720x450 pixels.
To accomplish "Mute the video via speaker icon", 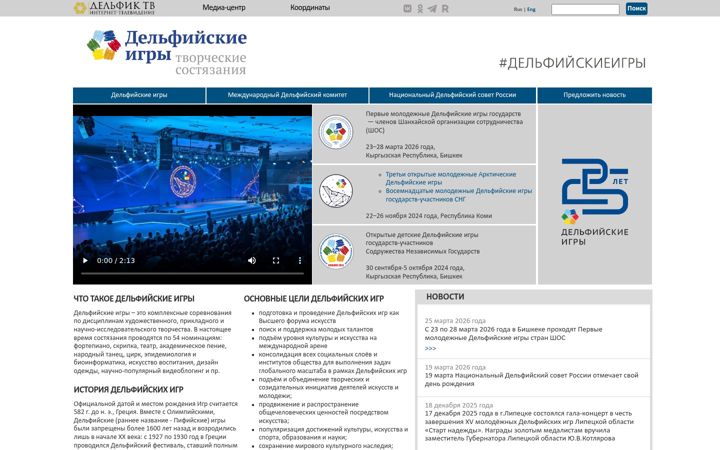I will click(x=252, y=260).
